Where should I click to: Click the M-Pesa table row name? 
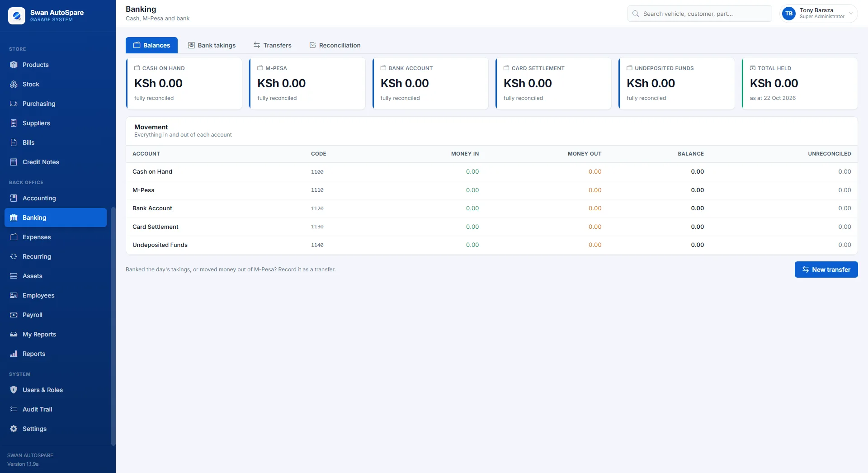(143, 190)
